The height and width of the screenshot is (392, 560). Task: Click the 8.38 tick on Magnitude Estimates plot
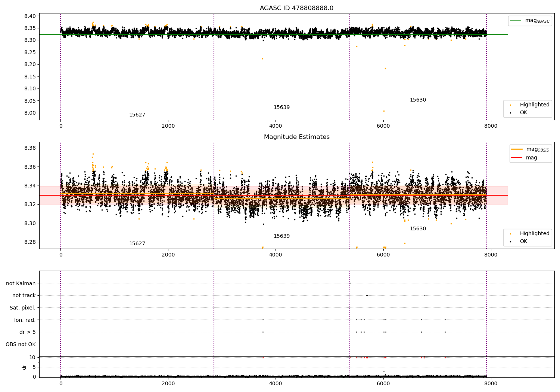click(30, 148)
